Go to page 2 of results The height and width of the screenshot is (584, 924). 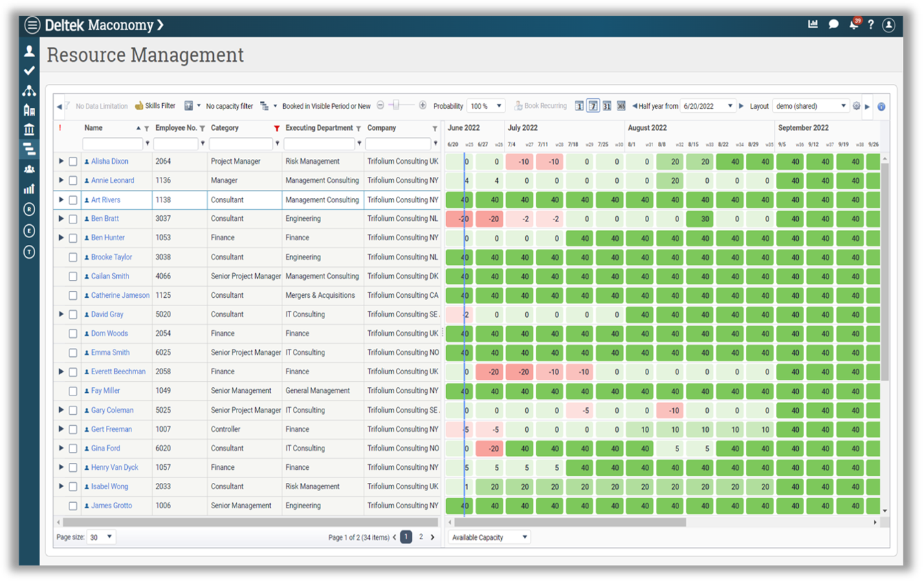coord(421,537)
